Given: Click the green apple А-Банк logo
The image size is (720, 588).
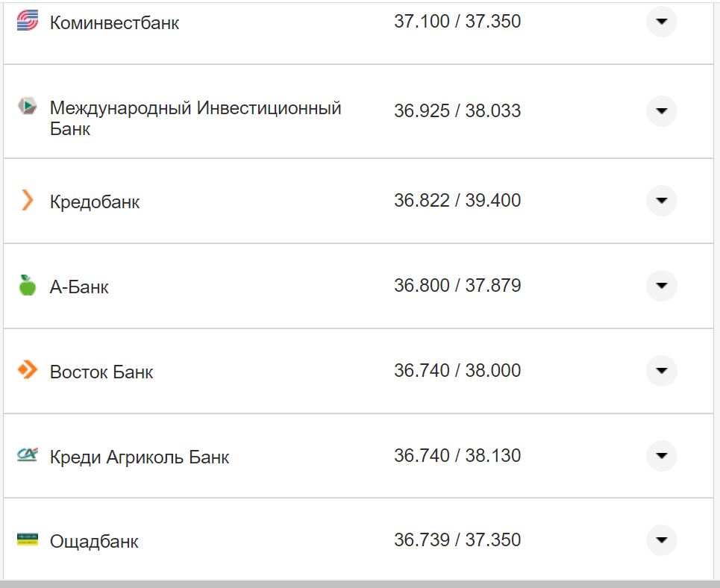Looking at the screenshot, I should pyautogui.click(x=27, y=285).
